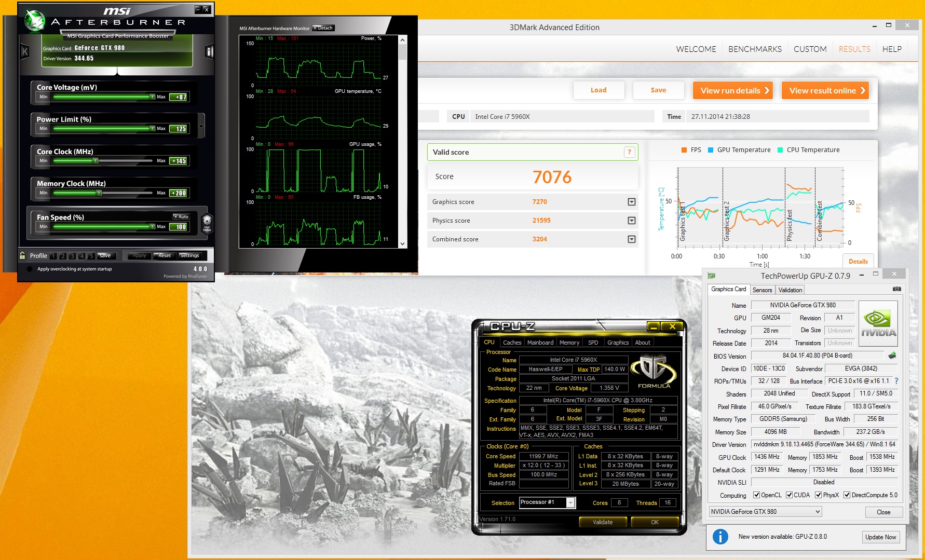Uncheck DirectCompute 5.0 checkbox in GPU-Z
The height and width of the screenshot is (560, 925).
[x=847, y=495]
